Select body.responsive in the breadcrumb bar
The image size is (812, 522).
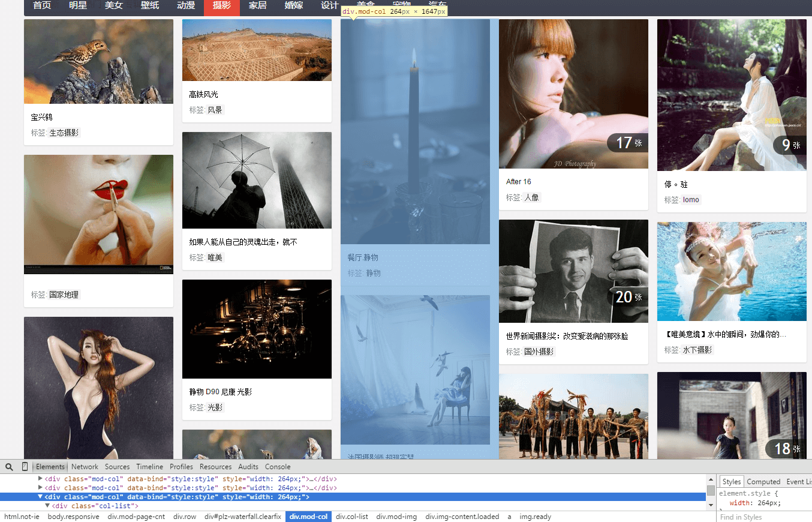(73, 517)
